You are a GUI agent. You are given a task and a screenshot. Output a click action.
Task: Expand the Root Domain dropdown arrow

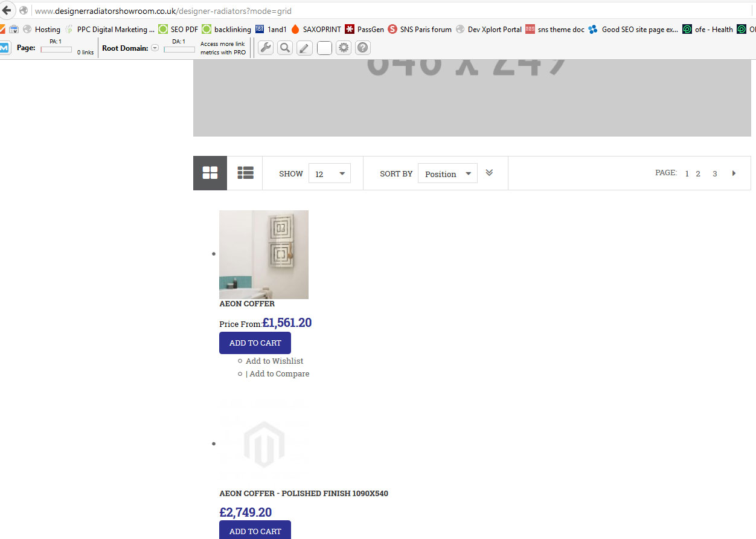pyautogui.click(x=155, y=48)
